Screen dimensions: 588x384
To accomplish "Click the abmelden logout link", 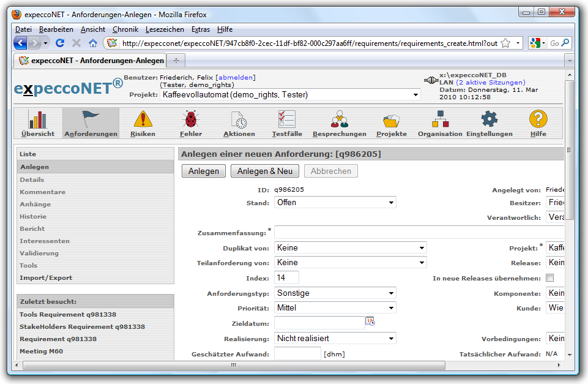I will click(x=236, y=77).
